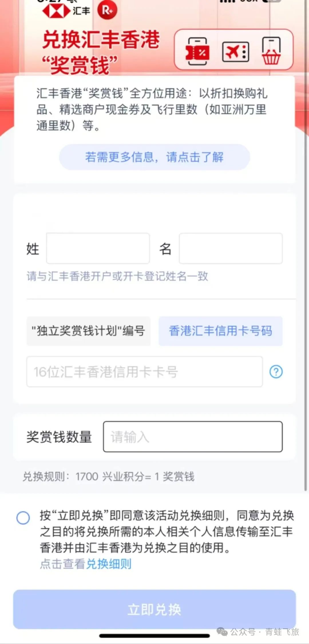This screenshot has width=309, height=644.
Task: Open the 兑换细则 link
Action: 109,564
